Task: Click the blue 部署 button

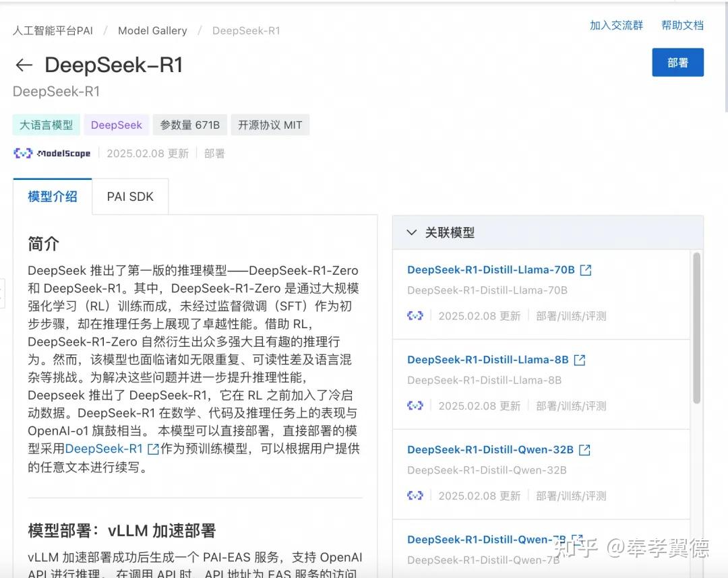Action: tap(677, 61)
